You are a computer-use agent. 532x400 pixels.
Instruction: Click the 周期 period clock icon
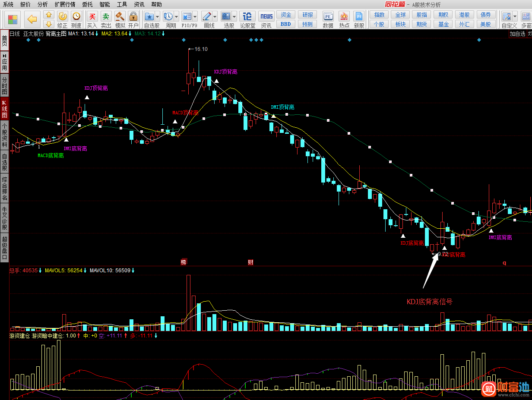(168, 17)
